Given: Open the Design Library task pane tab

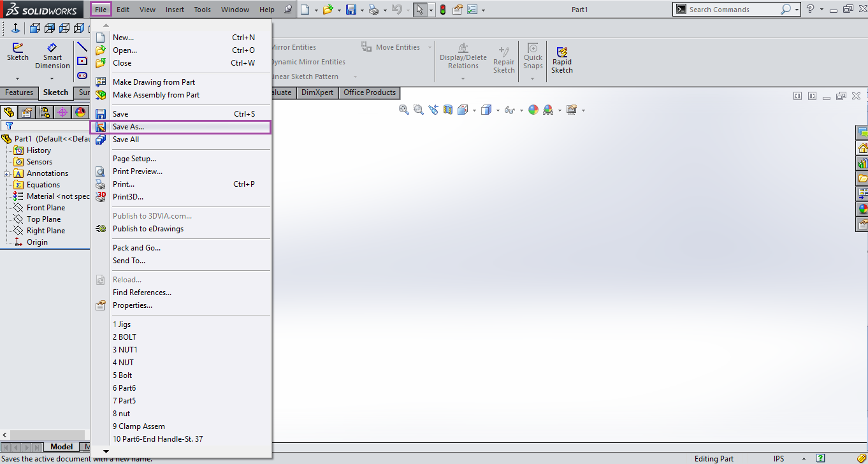Looking at the screenshot, I should click(x=862, y=163).
